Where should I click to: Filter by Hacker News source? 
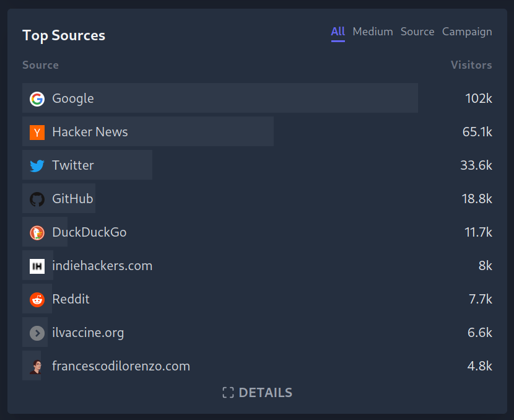pos(90,132)
